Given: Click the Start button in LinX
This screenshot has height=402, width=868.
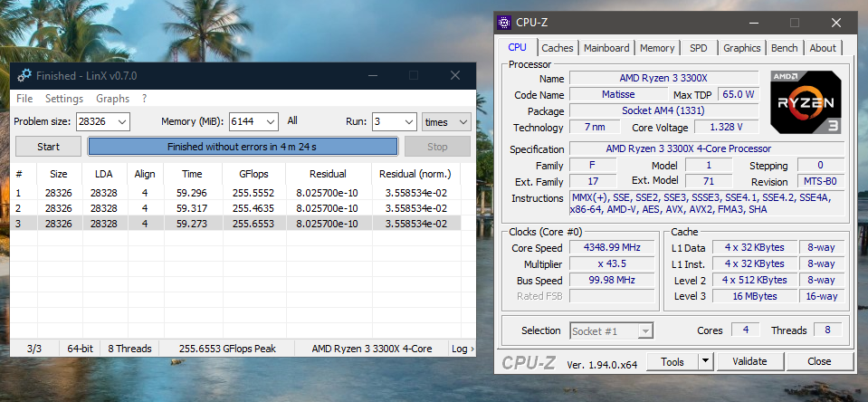Looking at the screenshot, I should [48, 147].
